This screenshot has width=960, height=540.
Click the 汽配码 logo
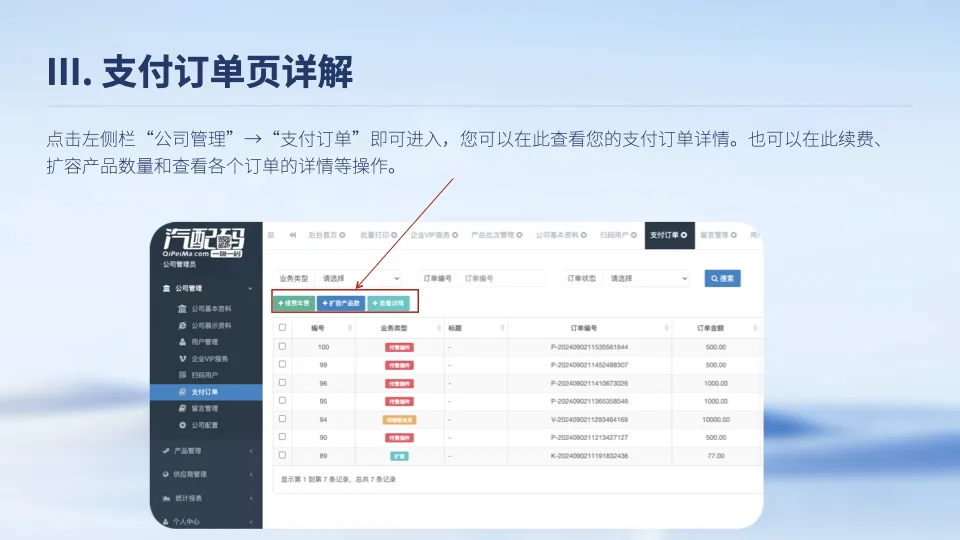coord(203,242)
